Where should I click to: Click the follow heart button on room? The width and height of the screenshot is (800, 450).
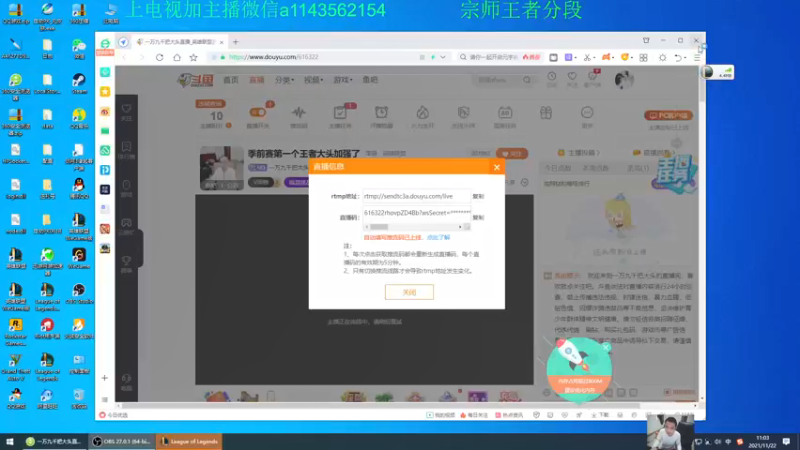coord(511,154)
